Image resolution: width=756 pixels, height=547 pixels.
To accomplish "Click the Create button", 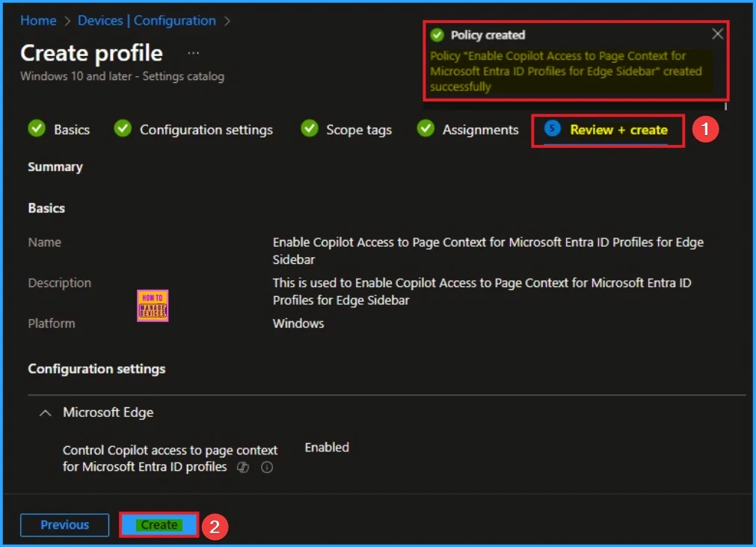I will 158,525.
